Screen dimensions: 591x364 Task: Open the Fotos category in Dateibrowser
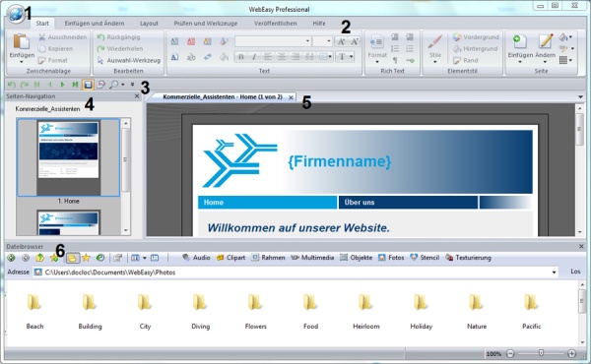click(x=391, y=258)
